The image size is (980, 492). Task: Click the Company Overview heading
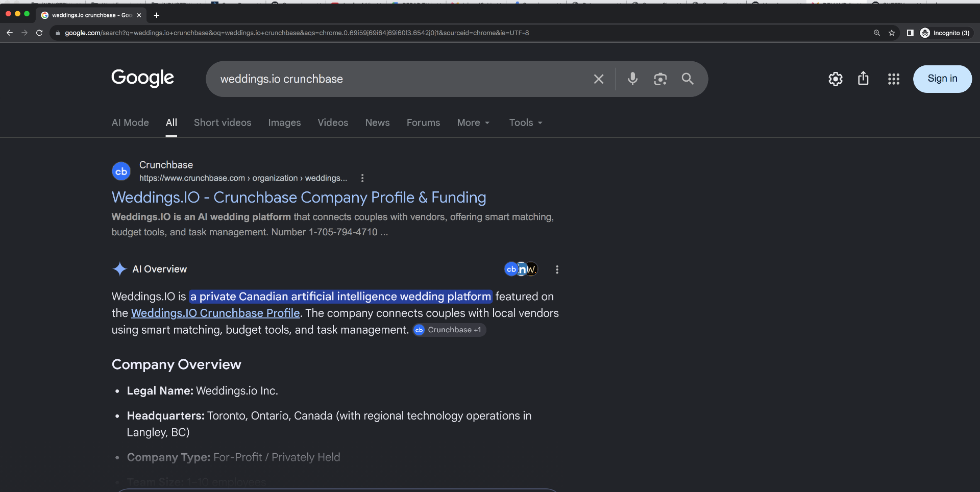coord(176,364)
